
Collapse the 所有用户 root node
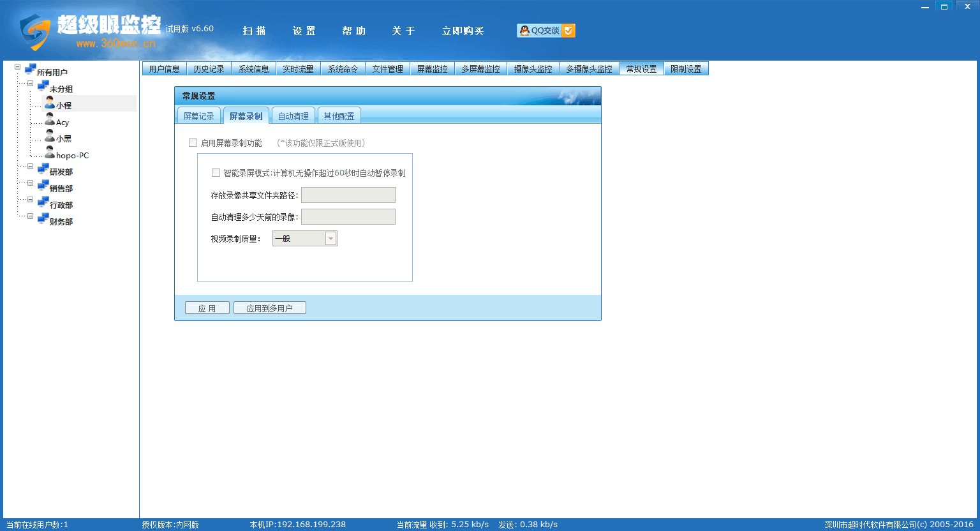point(17,67)
